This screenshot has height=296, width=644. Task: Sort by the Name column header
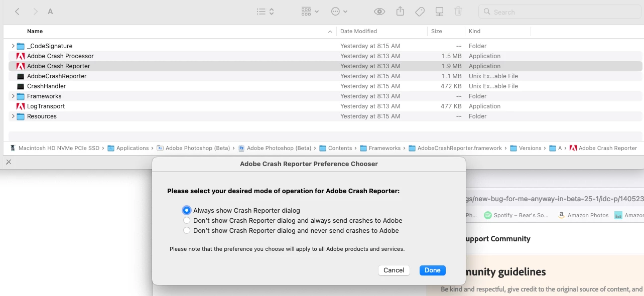(35, 31)
